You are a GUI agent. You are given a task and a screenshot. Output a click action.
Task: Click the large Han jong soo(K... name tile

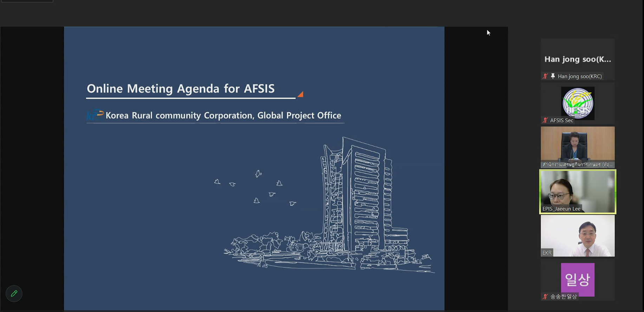click(578, 59)
